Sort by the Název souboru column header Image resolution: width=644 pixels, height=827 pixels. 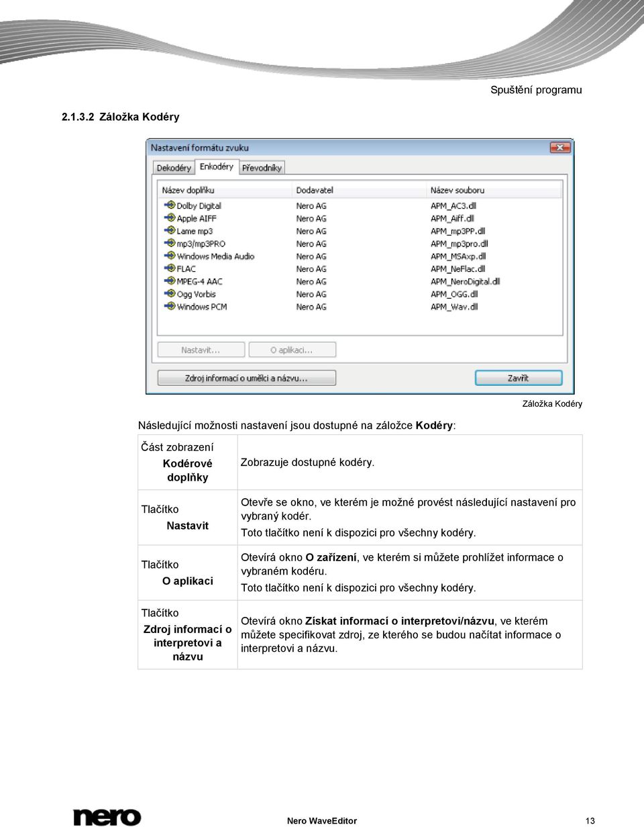[x=493, y=191]
